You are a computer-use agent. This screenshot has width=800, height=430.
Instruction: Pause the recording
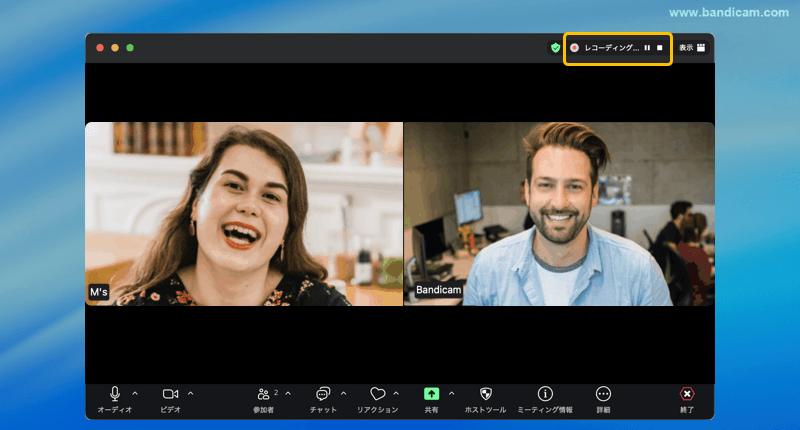point(647,47)
